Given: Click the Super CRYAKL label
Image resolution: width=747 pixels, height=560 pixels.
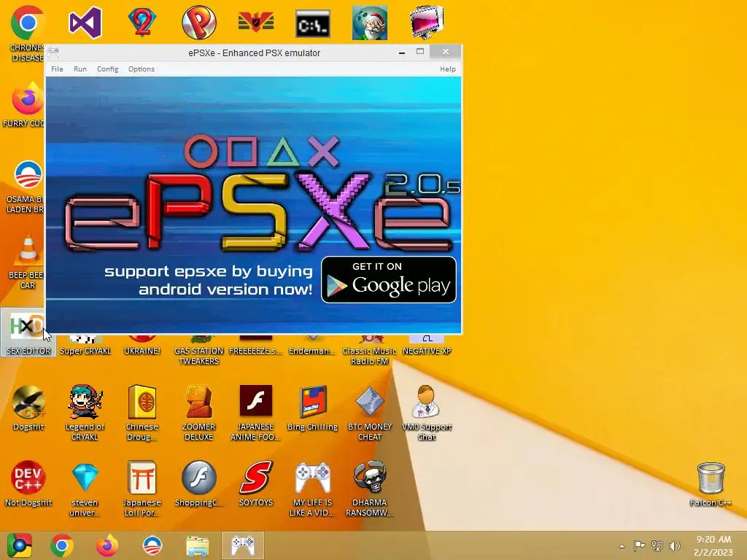Looking at the screenshot, I should [x=85, y=351].
